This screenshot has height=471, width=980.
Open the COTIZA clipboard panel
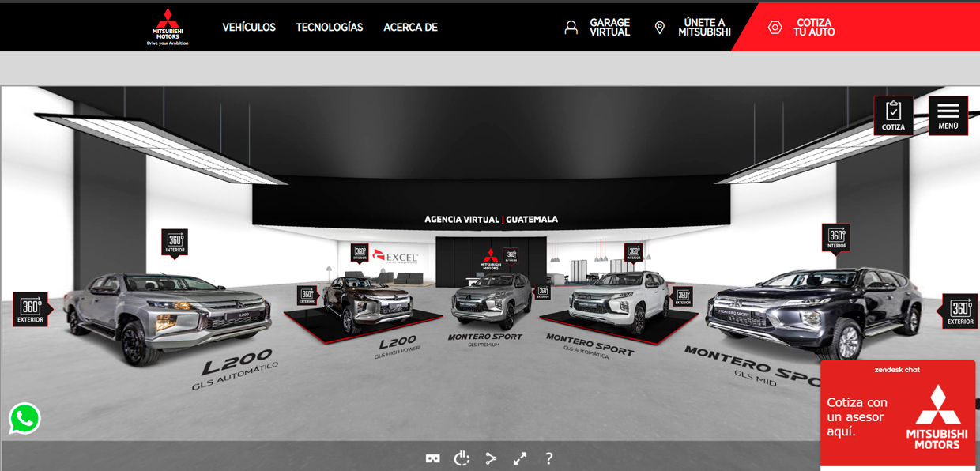[893, 115]
